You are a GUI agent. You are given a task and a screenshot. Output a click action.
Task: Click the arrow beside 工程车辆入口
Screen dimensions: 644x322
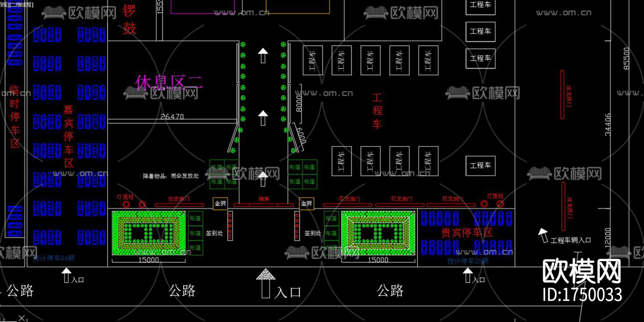coord(543,235)
